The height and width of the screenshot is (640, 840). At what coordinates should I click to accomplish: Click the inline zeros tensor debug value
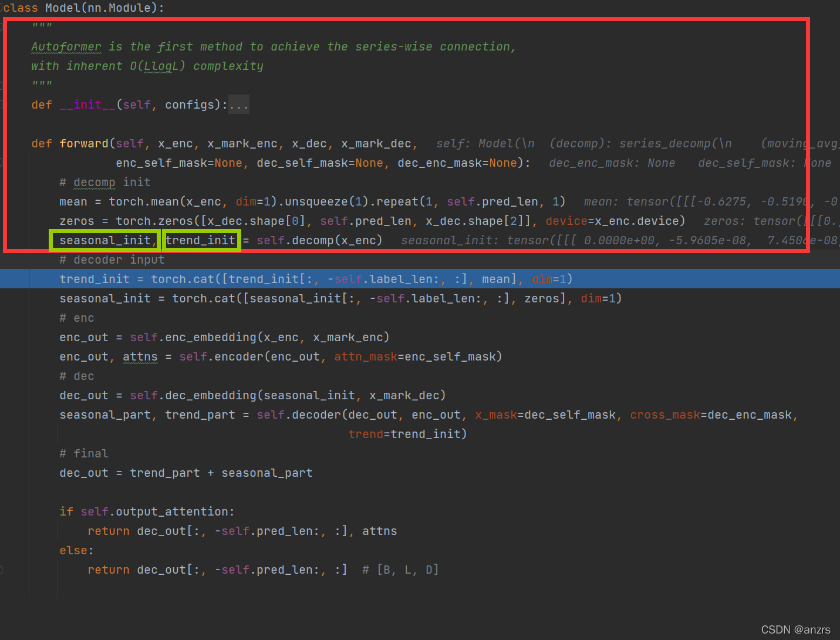pyautogui.click(x=771, y=221)
